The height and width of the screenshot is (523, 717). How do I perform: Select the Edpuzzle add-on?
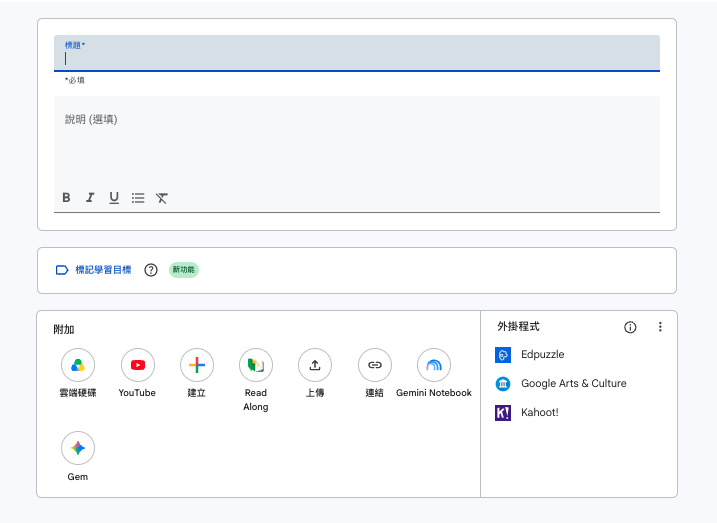[x=530, y=355]
